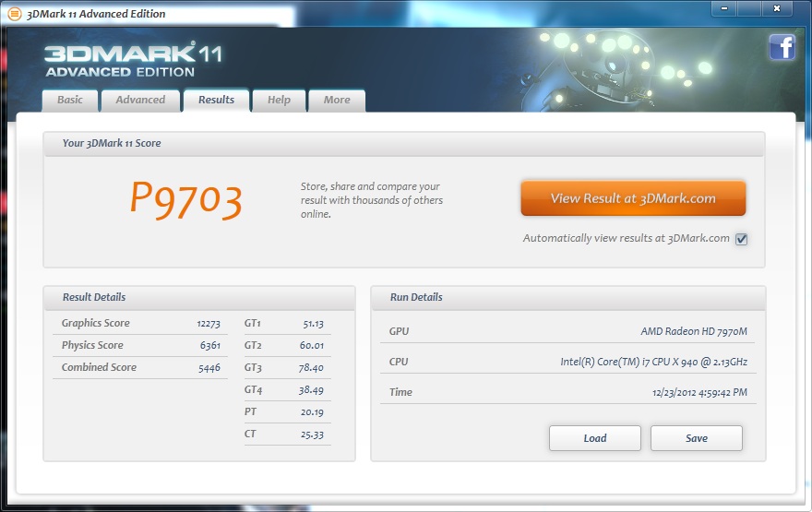Click the P9703 score value

[185, 198]
